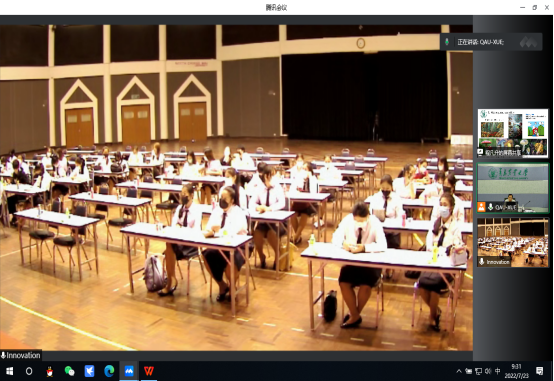This screenshot has height=381, width=554.
Task: Select the Innovation hall video thumbnail
Action: [x=513, y=242]
